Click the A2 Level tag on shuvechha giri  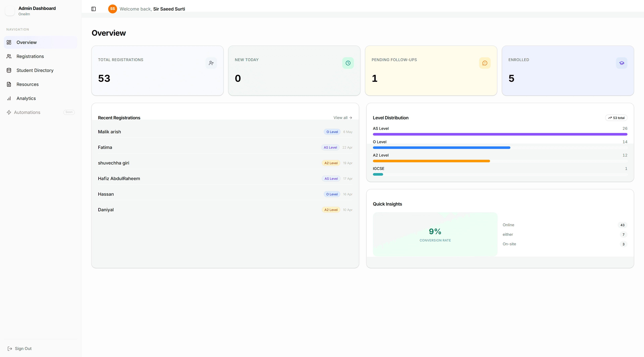331,163
